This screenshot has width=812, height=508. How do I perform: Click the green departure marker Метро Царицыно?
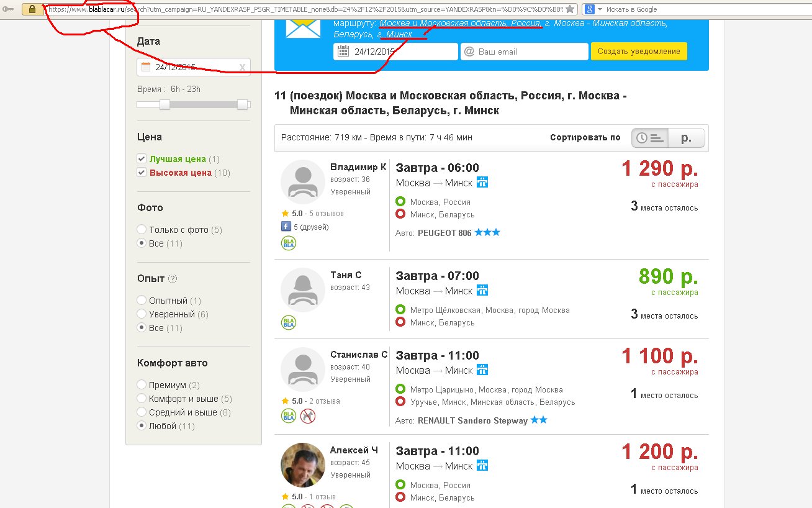[x=400, y=389]
